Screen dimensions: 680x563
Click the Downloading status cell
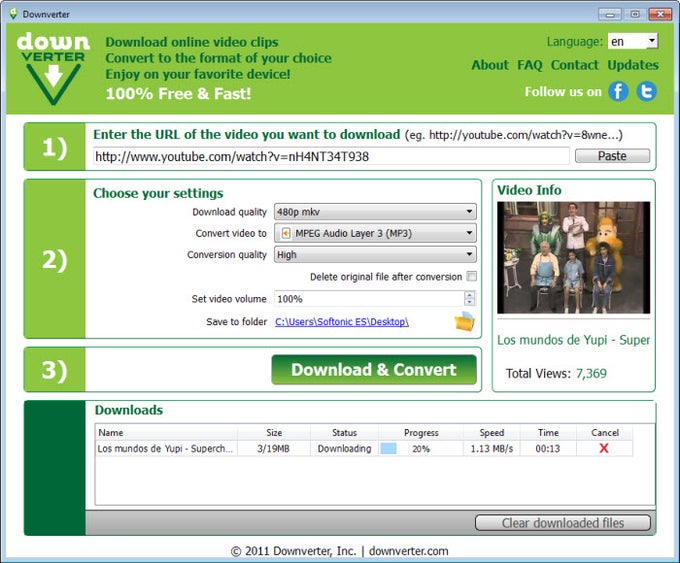point(344,448)
